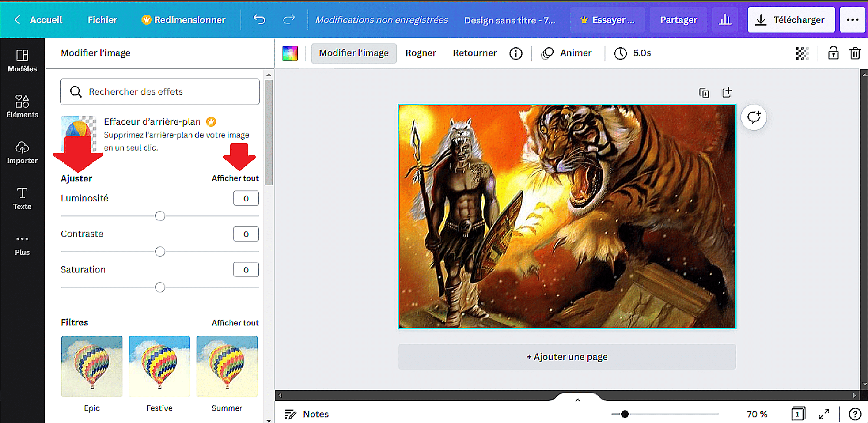Open the page grid view icon
This screenshot has height=423, width=868.
point(798,414)
